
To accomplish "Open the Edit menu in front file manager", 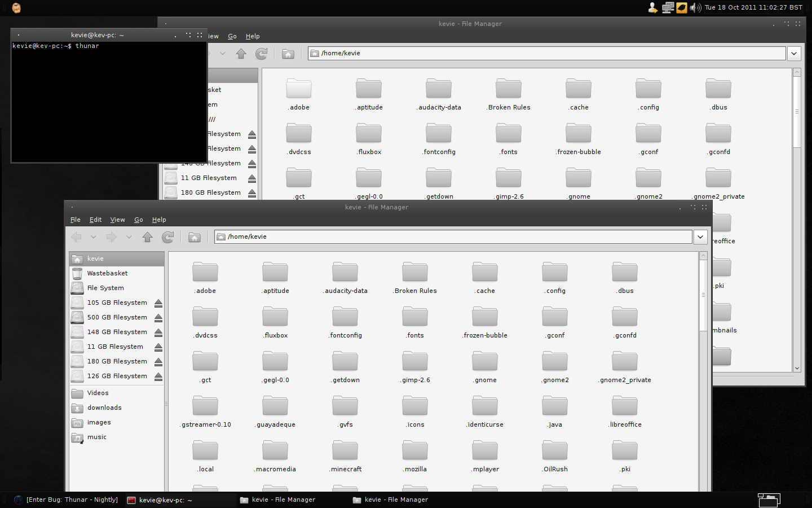I will point(95,220).
